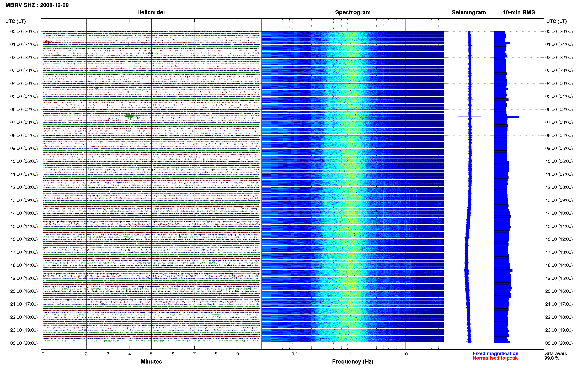
Task: Click left time label '02:00 (22:00)'
Action: [24, 57]
